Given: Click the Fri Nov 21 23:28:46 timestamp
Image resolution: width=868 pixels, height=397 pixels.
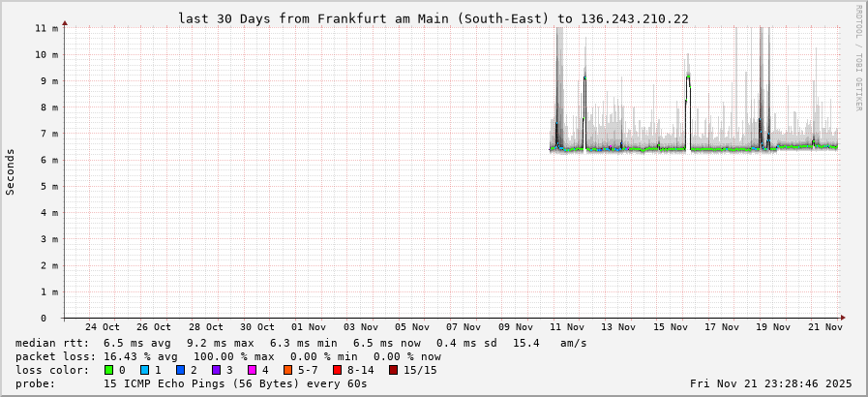Looking at the screenshot, I should pyautogui.click(x=773, y=383).
